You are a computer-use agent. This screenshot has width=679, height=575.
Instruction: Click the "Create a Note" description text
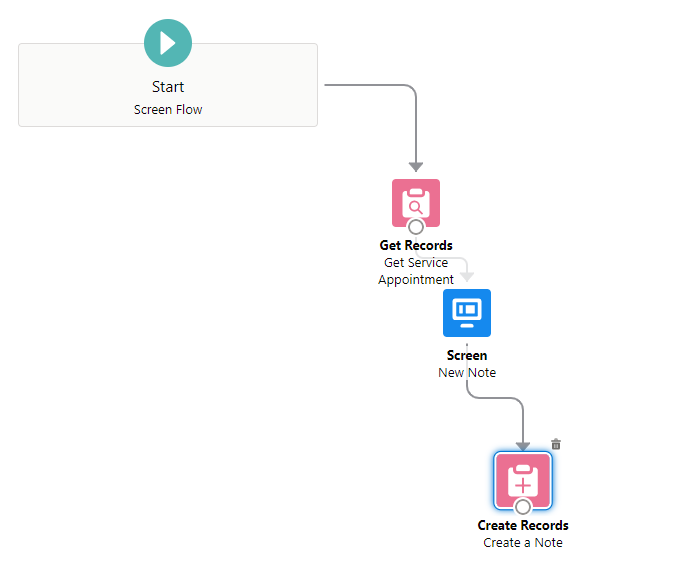pos(523,543)
